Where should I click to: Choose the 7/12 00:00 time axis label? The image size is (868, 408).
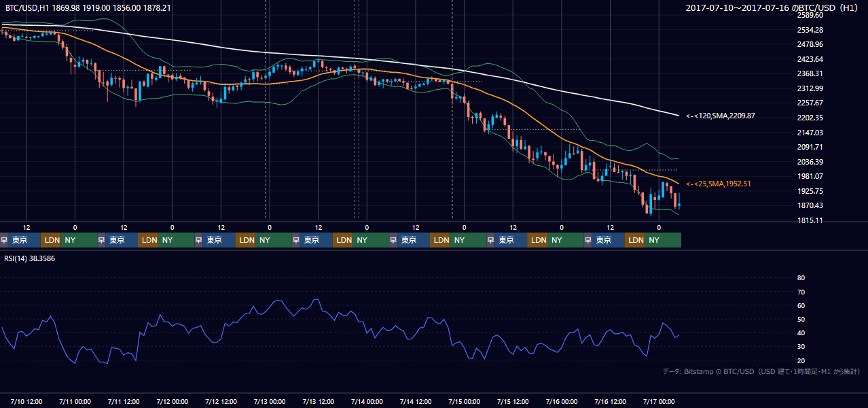click(x=173, y=401)
